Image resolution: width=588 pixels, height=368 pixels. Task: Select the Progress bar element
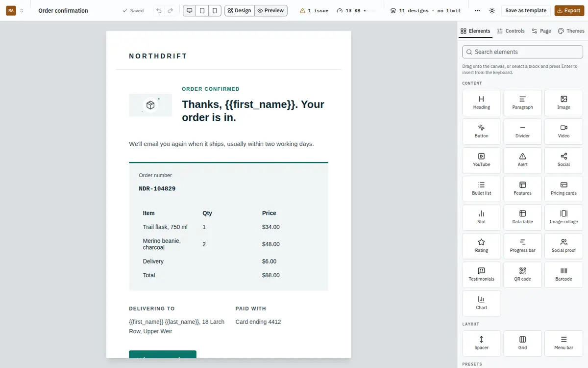[x=522, y=246]
